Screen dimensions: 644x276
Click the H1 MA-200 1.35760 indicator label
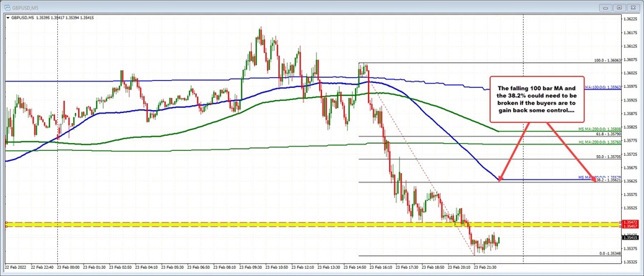click(x=600, y=142)
